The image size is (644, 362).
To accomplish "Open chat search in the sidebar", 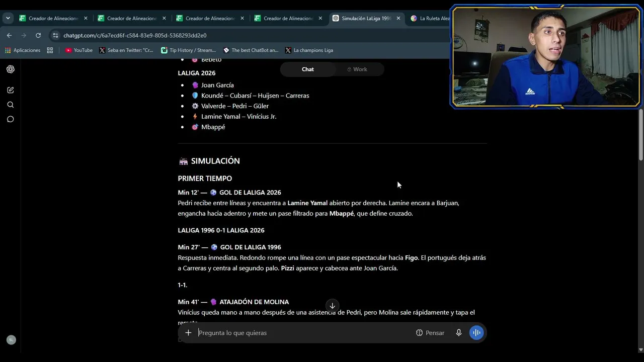I will (x=10, y=105).
